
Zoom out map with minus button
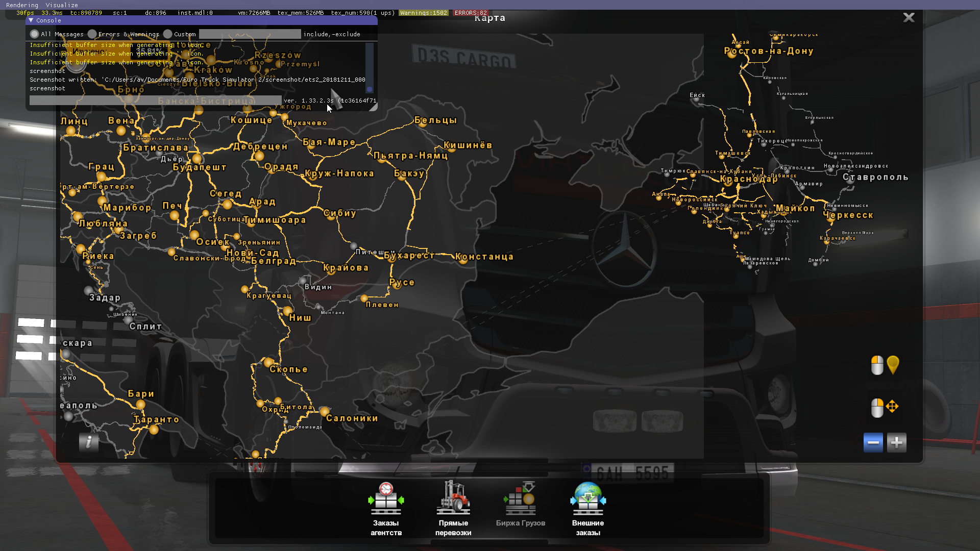tap(873, 442)
